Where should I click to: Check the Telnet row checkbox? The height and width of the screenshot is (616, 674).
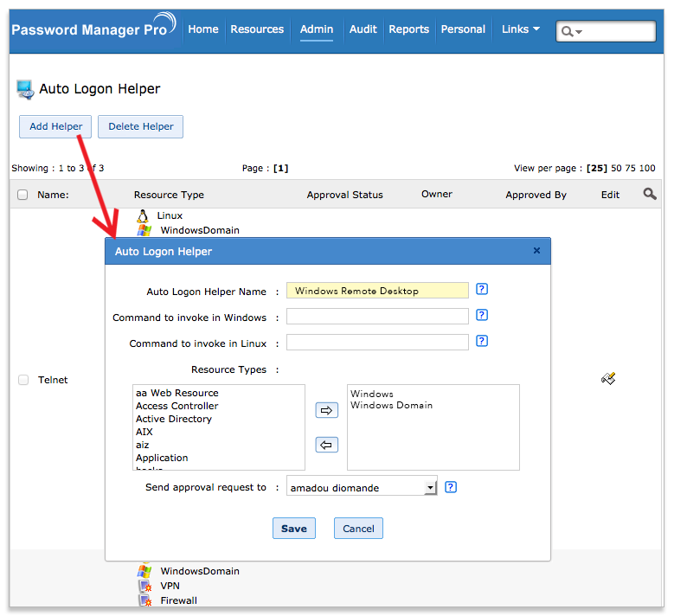(x=23, y=380)
